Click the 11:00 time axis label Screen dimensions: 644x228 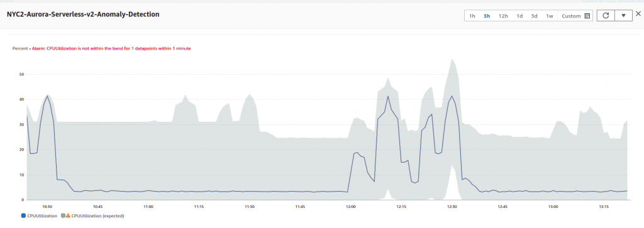(x=148, y=206)
